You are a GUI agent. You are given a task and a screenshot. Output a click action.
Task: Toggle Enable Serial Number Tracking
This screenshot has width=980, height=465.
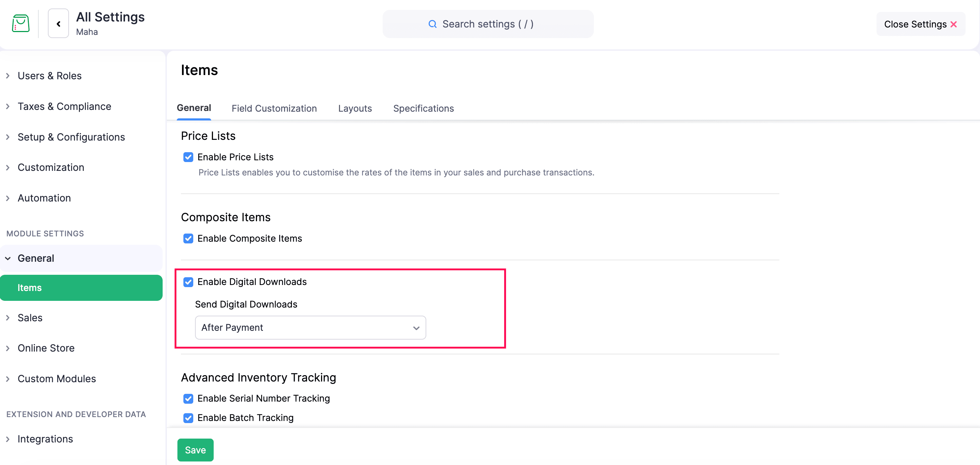188,398
